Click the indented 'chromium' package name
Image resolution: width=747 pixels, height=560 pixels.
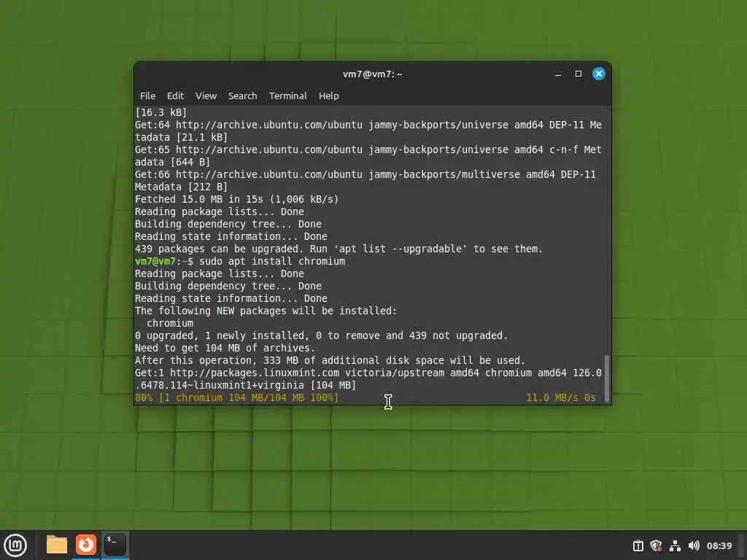170,323
